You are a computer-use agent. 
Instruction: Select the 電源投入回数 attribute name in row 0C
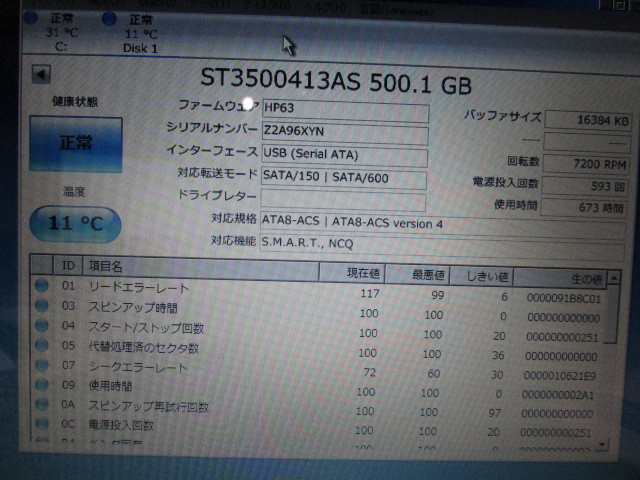click(121, 425)
